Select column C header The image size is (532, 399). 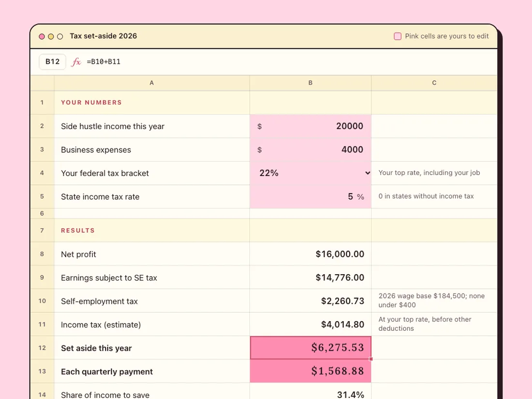click(434, 83)
